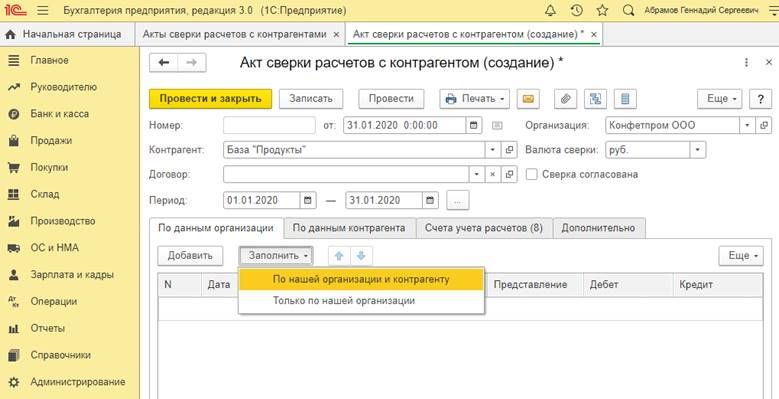The image size is (779, 399).
Task: Click the Провести button
Action: coord(391,99)
